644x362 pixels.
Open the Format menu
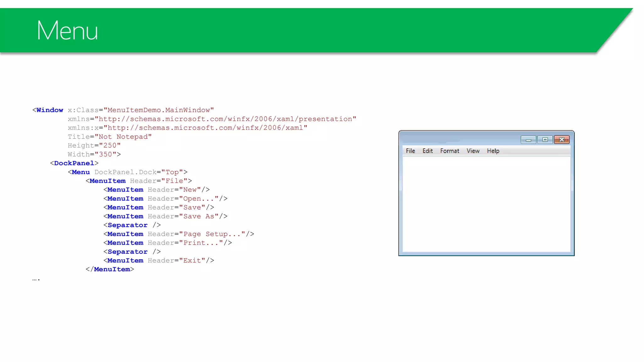[x=450, y=151]
